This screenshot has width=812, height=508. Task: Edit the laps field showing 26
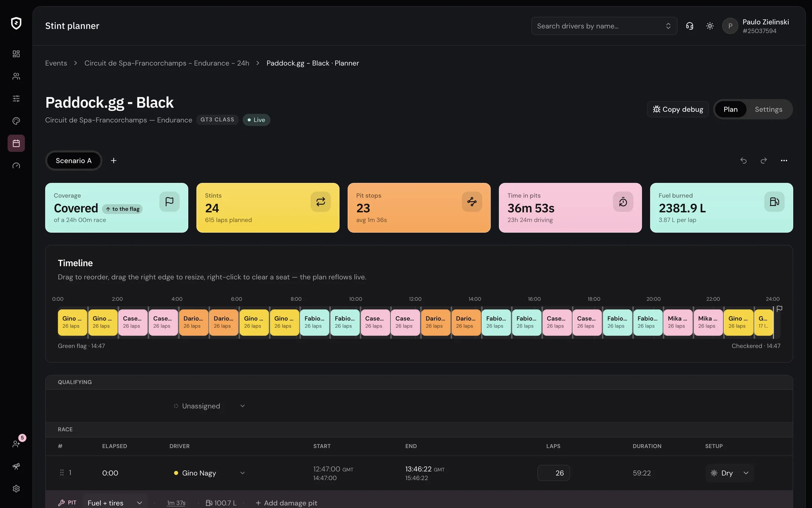point(553,473)
